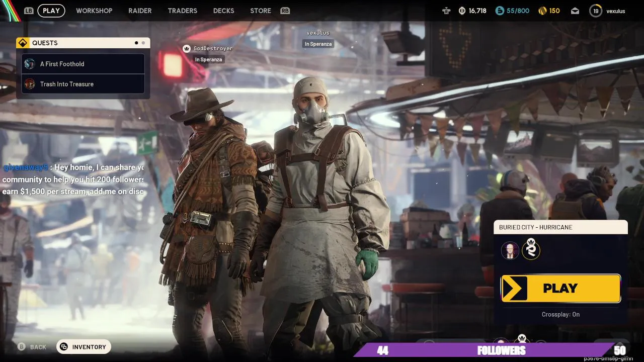The width and height of the screenshot is (644, 362).
Task: Click the first squad member avatar in play panel
Action: pos(510,250)
